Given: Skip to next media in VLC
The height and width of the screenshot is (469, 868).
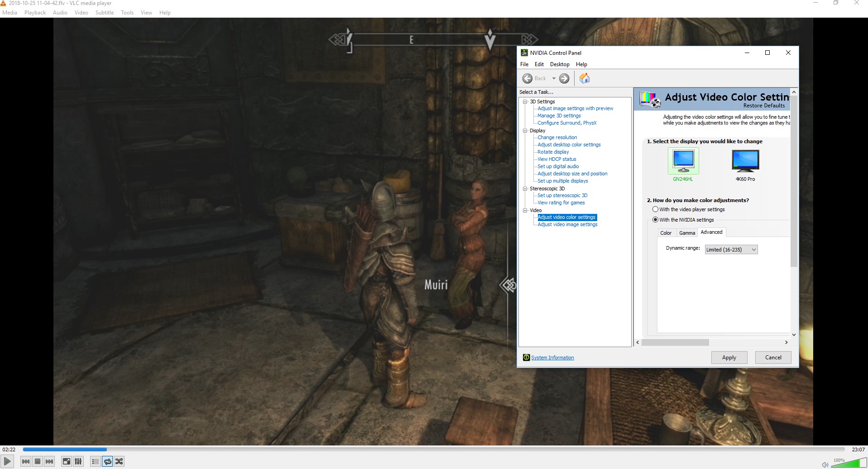Looking at the screenshot, I should [x=49, y=461].
